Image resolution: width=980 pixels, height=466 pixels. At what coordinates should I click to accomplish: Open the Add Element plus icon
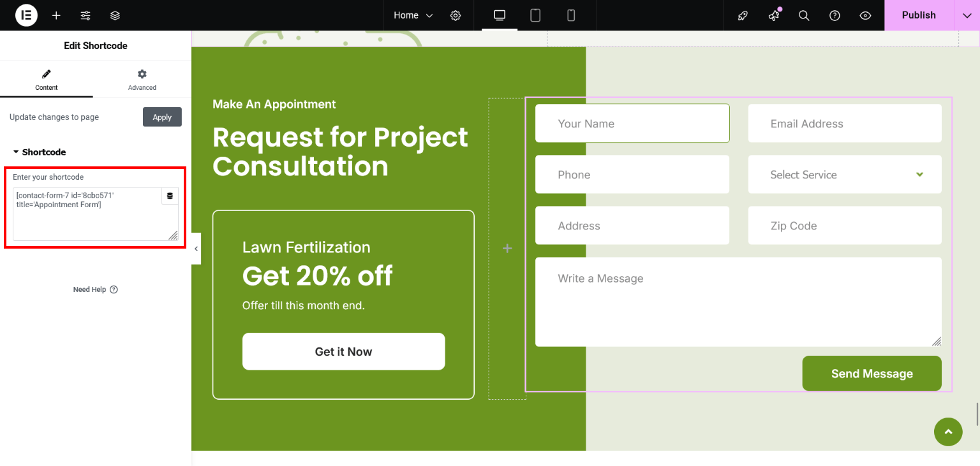[x=56, y=15]
